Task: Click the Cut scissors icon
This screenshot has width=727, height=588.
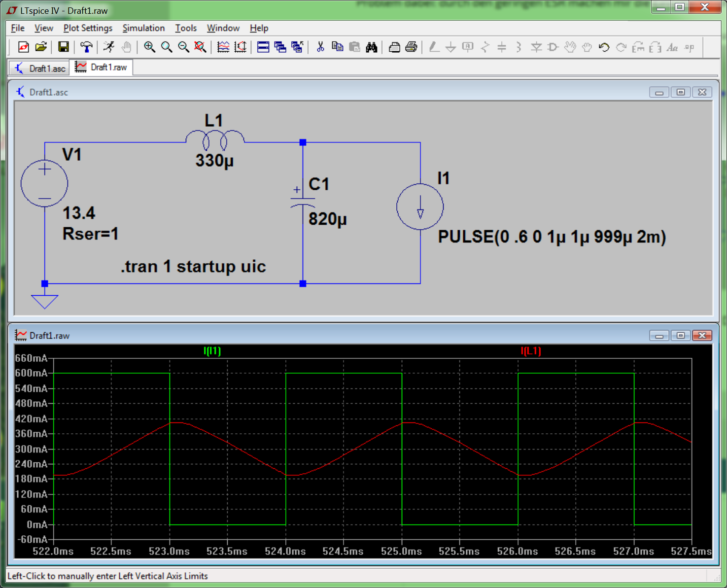Action: point(320,47)
